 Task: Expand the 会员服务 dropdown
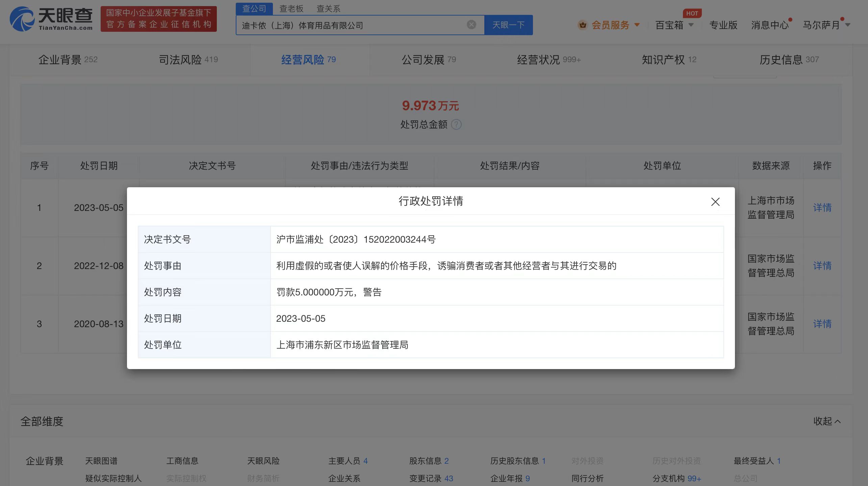637,25
